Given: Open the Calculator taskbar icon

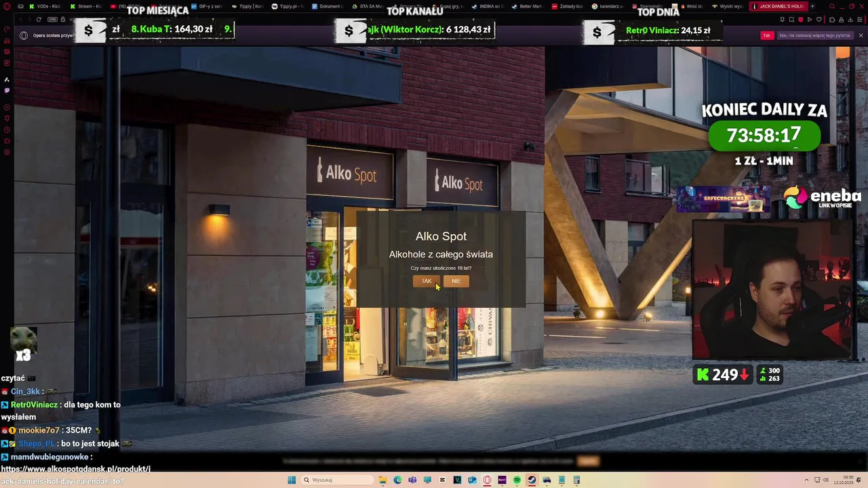Looking at the screenshot, I should pyautogui.click(x=576, y=480).
